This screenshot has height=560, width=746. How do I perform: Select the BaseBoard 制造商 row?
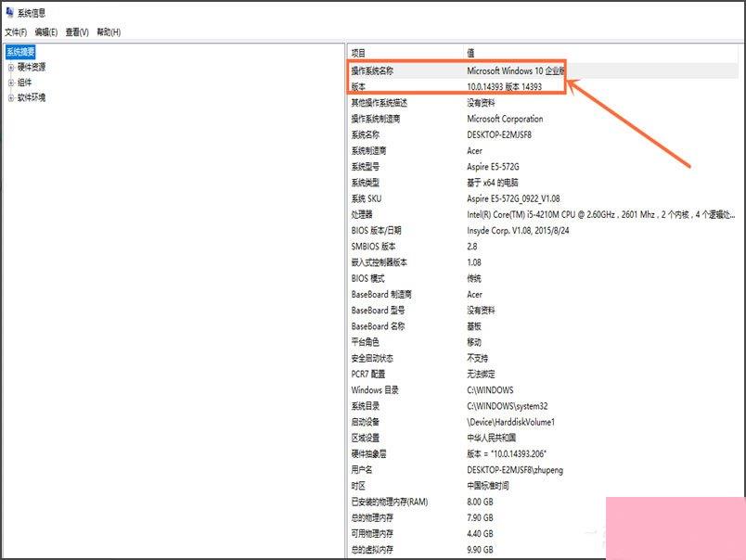543,294
